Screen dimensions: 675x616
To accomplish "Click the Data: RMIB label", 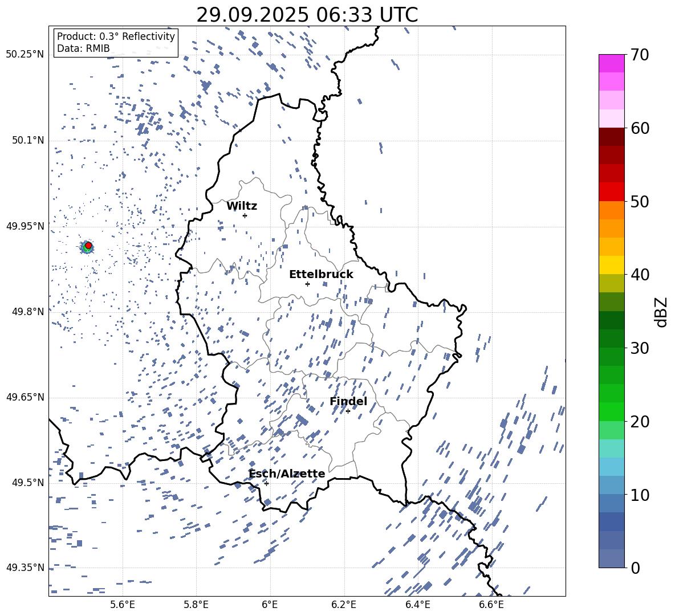I will (83, 48).
